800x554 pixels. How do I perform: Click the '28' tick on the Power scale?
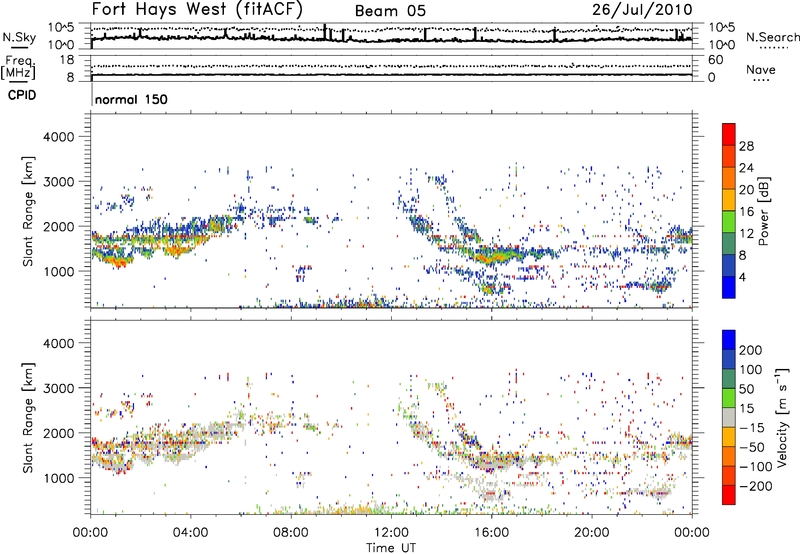[x=746, y=146]
